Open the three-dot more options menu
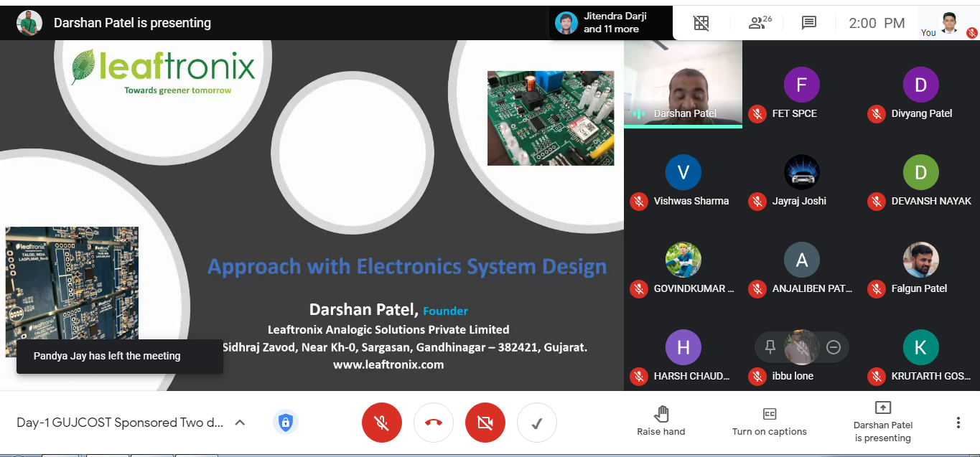 pyautogui.click(x=958, y=423)
